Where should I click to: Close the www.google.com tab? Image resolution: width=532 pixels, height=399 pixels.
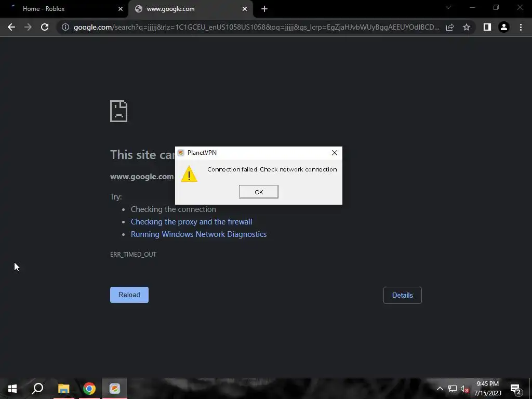245,9
